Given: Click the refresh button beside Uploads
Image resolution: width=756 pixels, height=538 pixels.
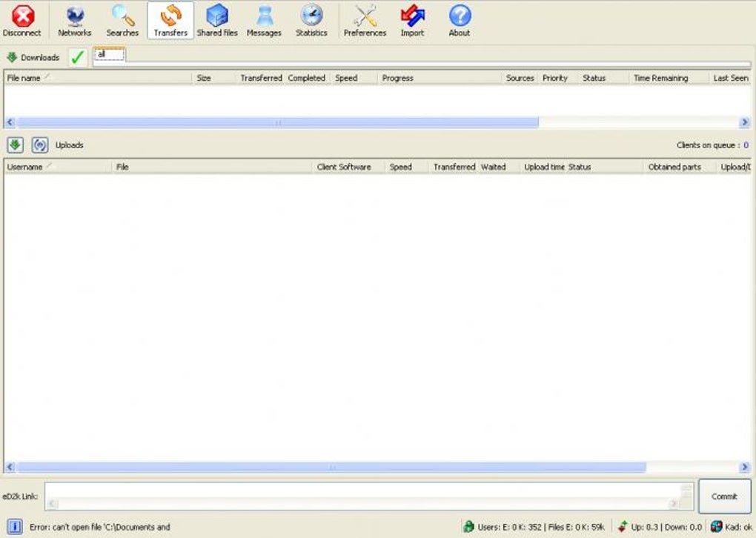Looking at the screenshot, I should [x=40, y=145].
